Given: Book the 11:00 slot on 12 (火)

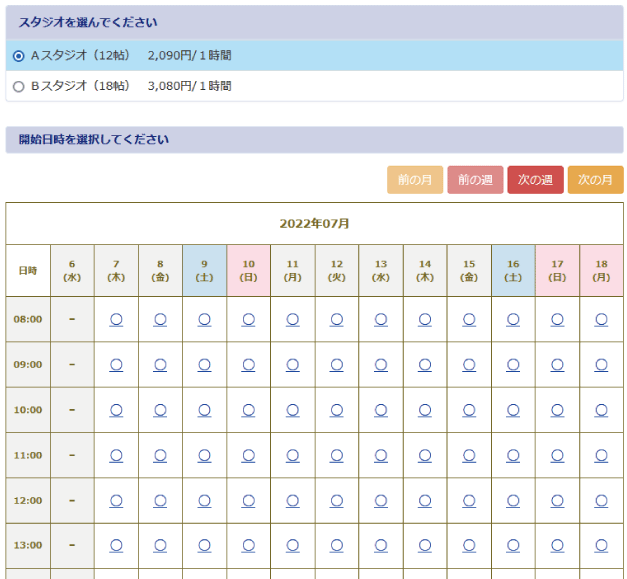Looking at the screenshot, I should coord(337,455).
